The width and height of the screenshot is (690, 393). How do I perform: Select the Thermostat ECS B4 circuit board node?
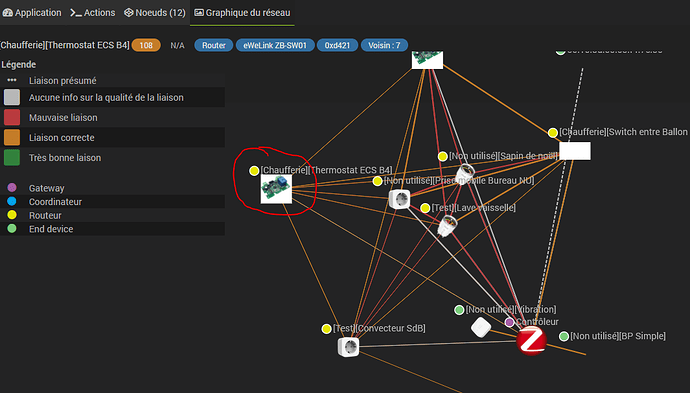[276, 188]
